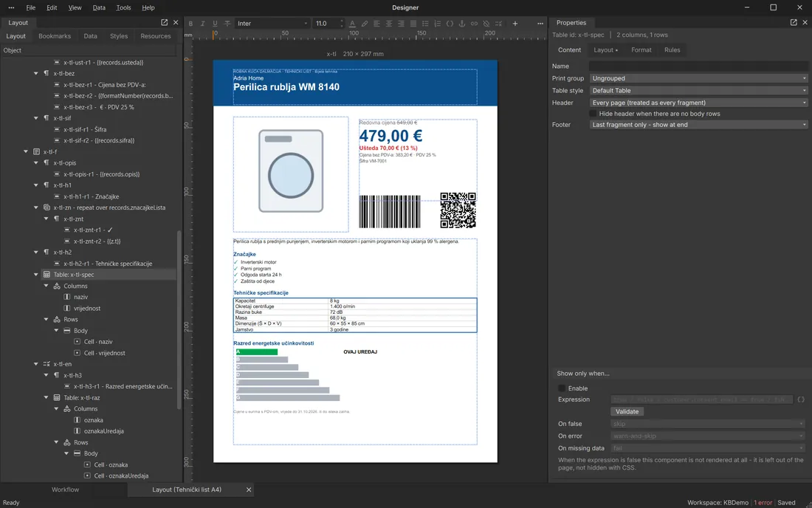Collapse the x-tl-bez tree node
The height and width of the screenshot is (508, 812).
pos(35,74)
